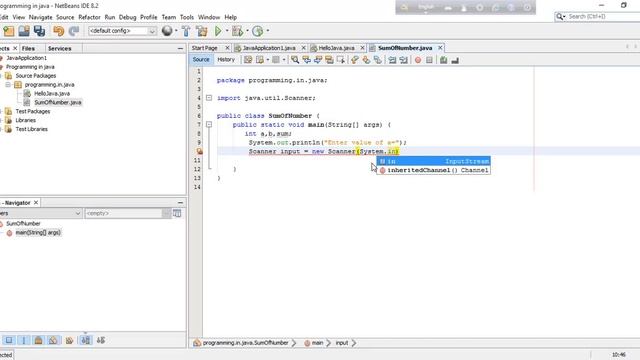Screen dimensions: 640x360
Task: Switch to the JavaApplication1.java tab
Action: tap(269, 48)
